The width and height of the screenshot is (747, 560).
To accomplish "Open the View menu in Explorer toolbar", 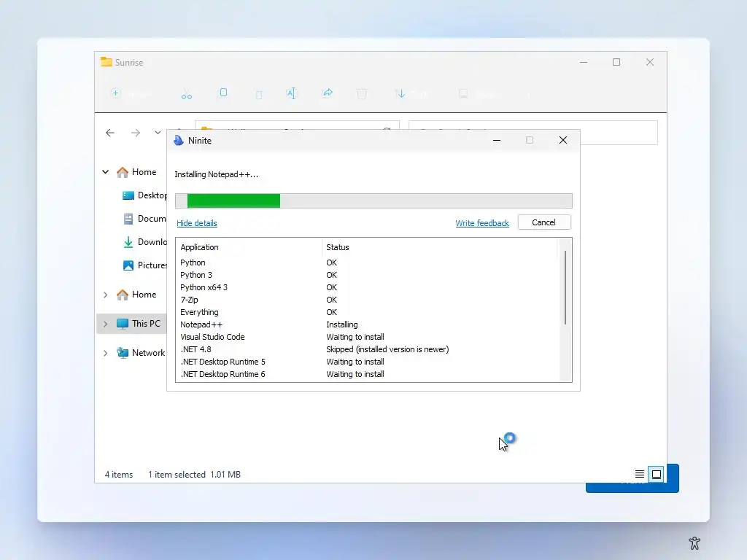I will [x=479, y=94].
